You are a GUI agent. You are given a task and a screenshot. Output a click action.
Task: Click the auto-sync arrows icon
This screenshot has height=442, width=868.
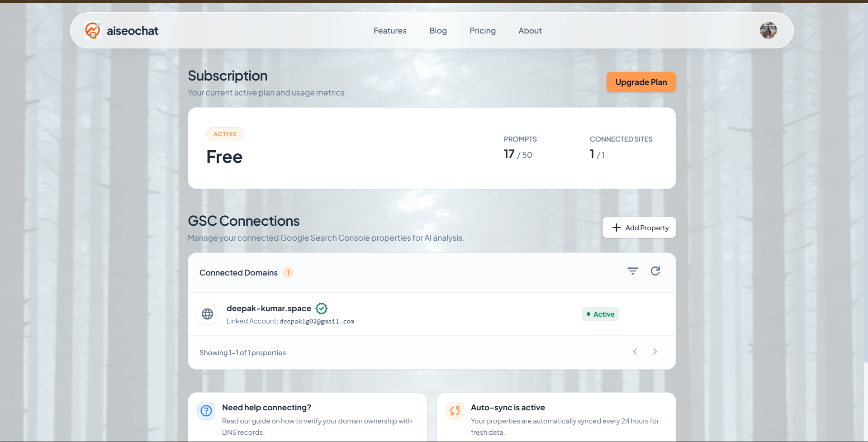click(455, 411)
